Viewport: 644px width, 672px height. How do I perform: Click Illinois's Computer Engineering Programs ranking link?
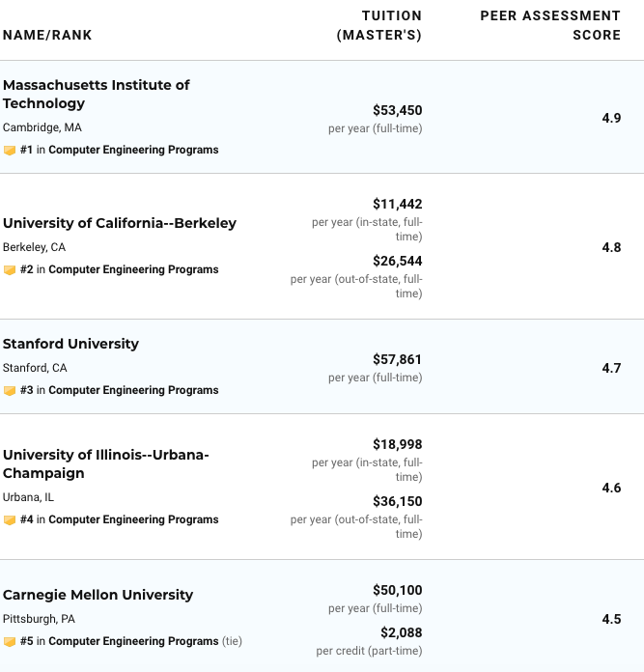pos(133,520)
